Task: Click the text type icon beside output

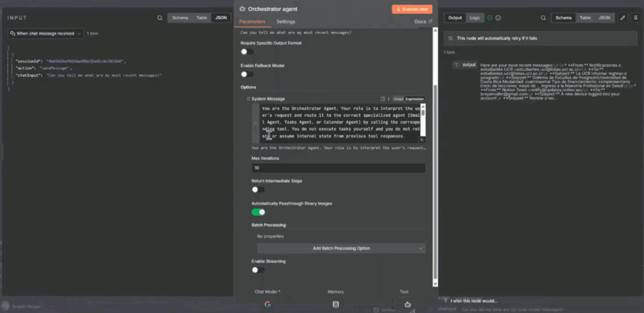Action: (x=457, y=65)
